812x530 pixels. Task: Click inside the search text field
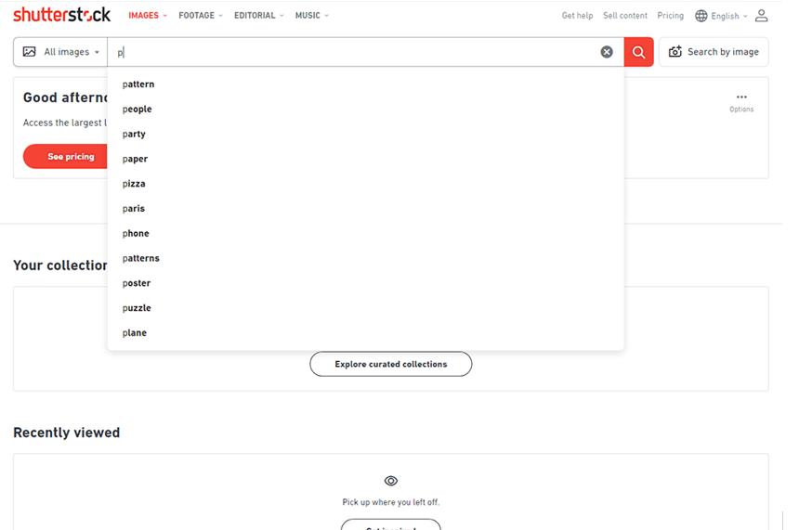coord(353,52)
